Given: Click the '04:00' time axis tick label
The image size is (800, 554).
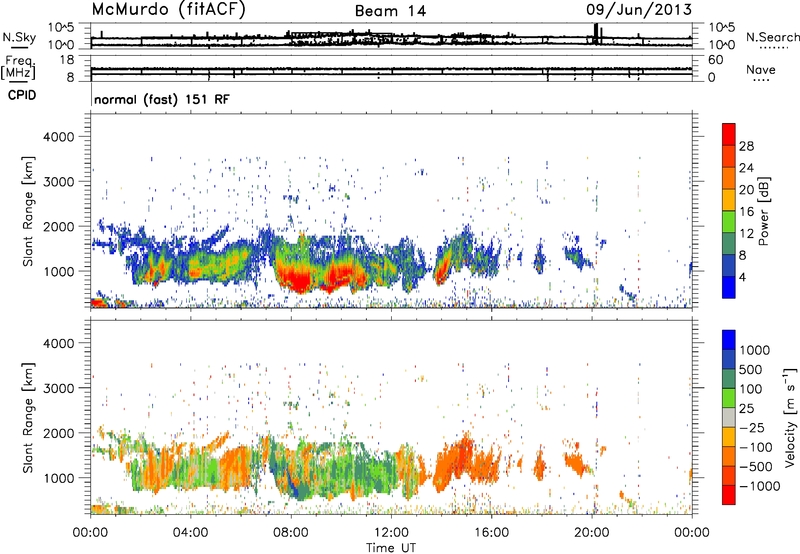Looking at the screenshot, I should (190, 533).
